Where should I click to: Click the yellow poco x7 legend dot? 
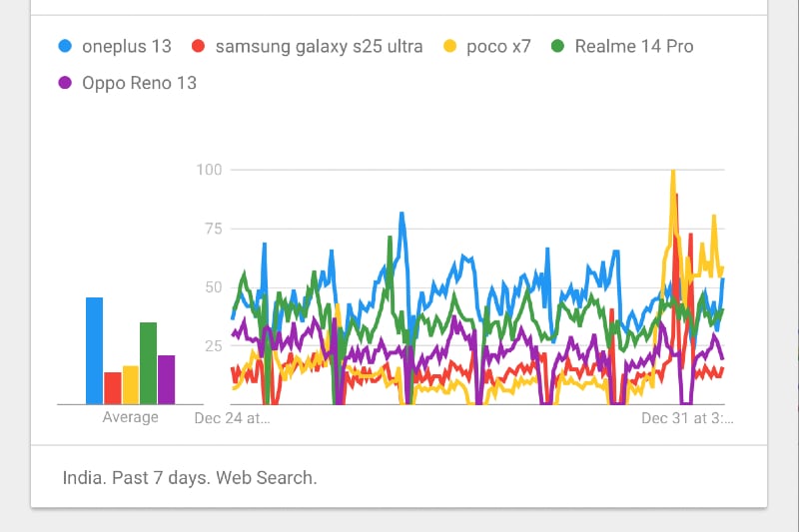click(450, 46)
